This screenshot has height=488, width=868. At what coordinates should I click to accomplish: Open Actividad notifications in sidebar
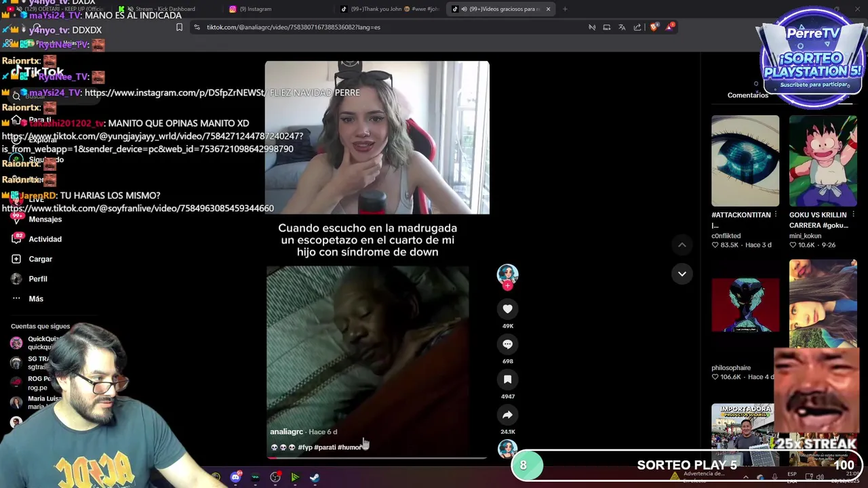coord(45,239)
